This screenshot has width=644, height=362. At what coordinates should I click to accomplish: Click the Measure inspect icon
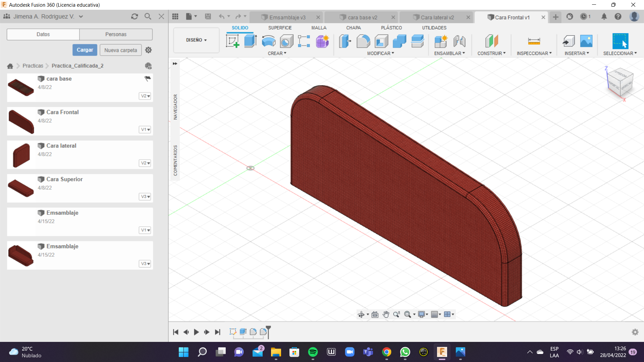coord(534,41)
